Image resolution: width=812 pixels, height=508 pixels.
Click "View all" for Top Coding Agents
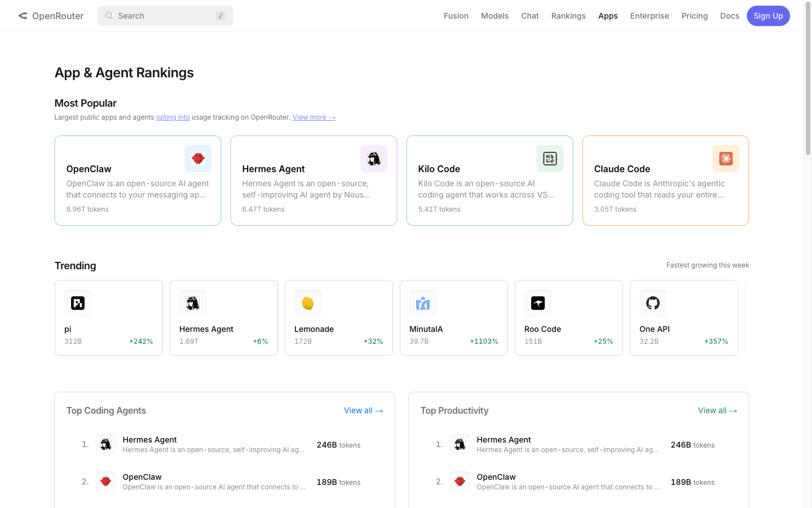click(364, 410)
